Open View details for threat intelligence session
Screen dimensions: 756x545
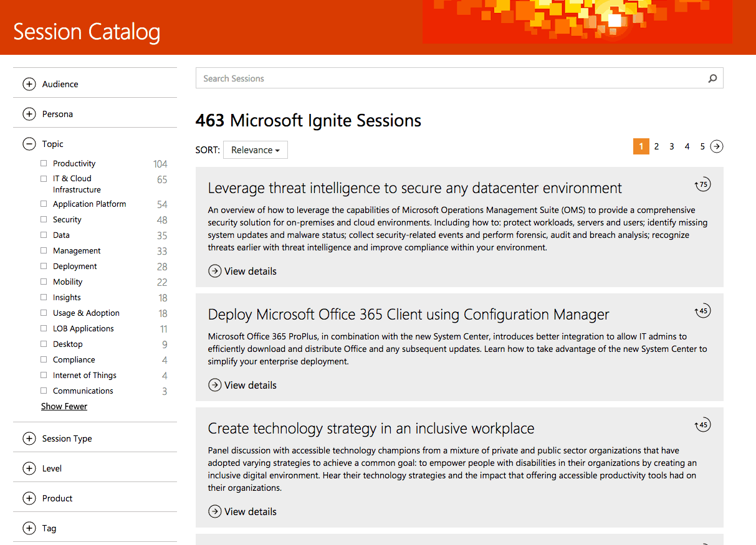[x=251, y=271]
